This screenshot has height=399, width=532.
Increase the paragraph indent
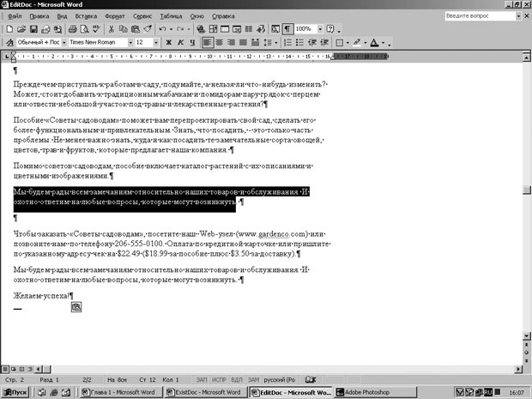coord(324,43)
